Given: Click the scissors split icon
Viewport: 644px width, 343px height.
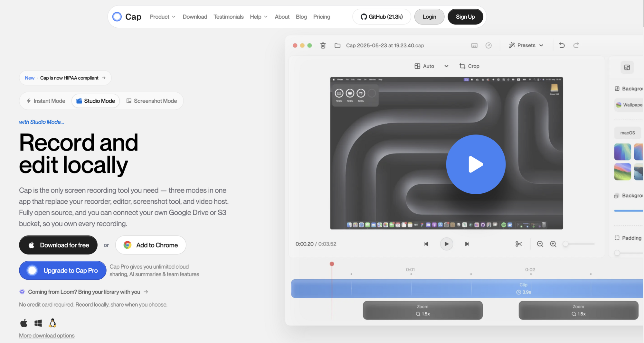Looking at the screenshot, I should pyautogui.click(x=518, y=244).
